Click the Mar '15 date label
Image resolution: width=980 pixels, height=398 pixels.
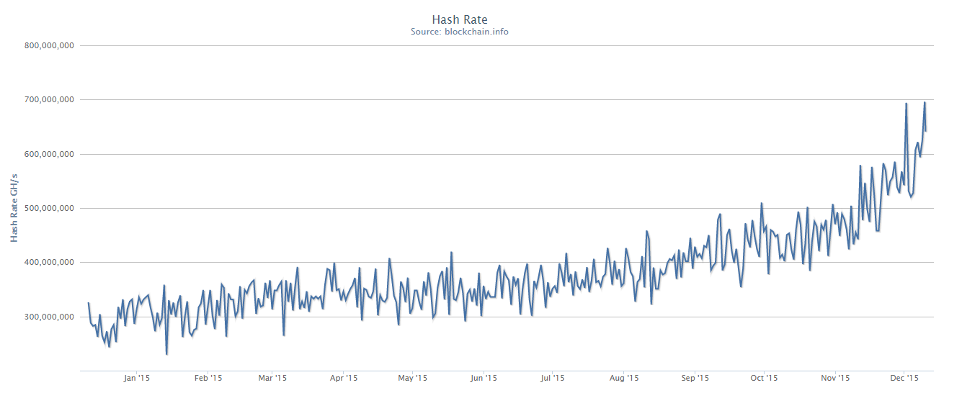pos(272,378)
